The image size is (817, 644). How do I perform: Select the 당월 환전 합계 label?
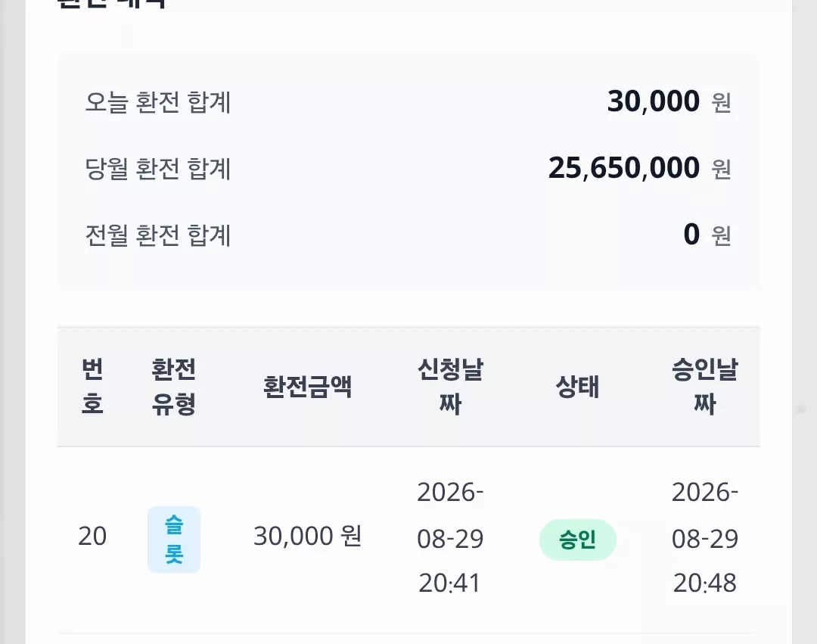158,168
